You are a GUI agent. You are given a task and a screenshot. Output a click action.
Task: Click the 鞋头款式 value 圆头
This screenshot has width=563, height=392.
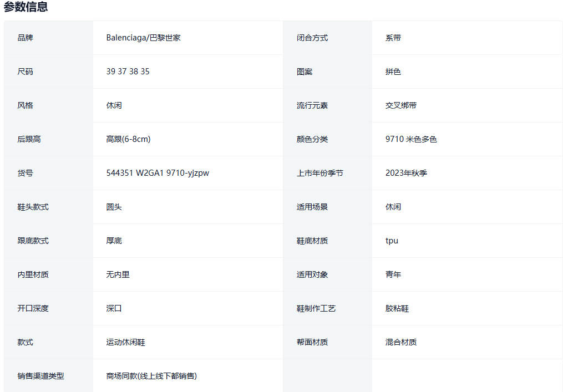[x=114, y=207]
